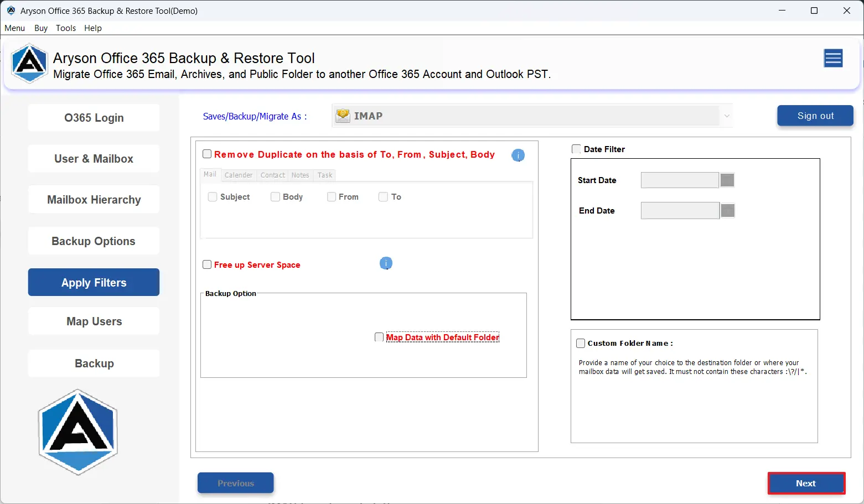Click the 'Backup Option' group label
This screenshot has width=864, height=504.
coord(231,293)
